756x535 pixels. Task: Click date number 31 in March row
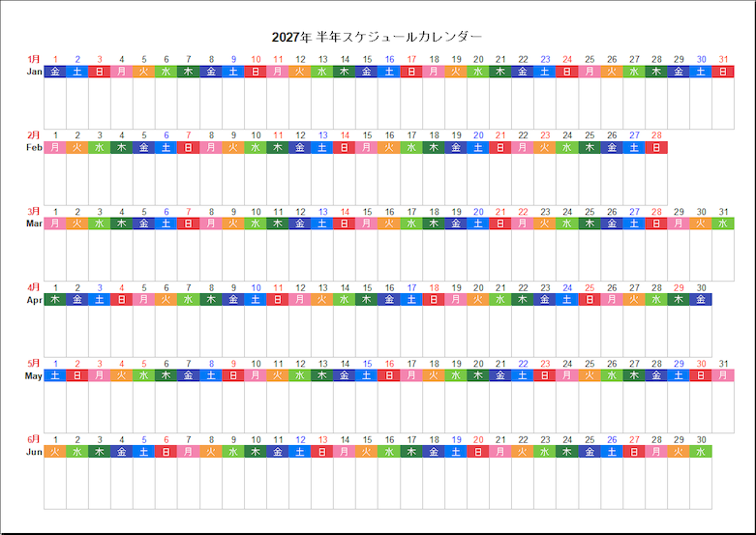click(723, 212)
